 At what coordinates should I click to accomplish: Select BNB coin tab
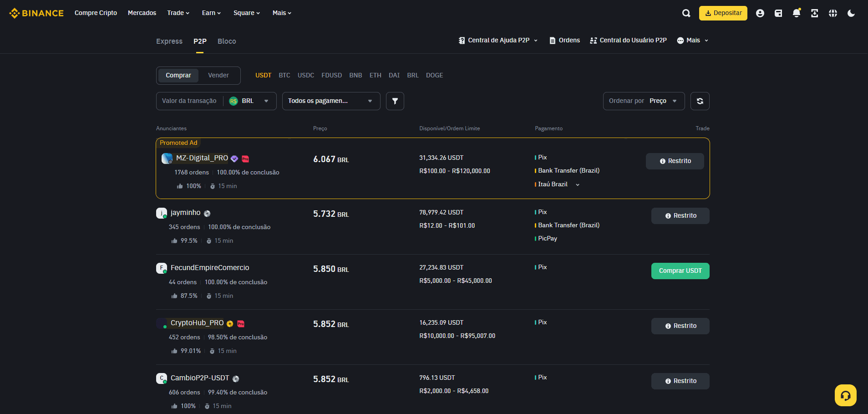click(355, 76)
